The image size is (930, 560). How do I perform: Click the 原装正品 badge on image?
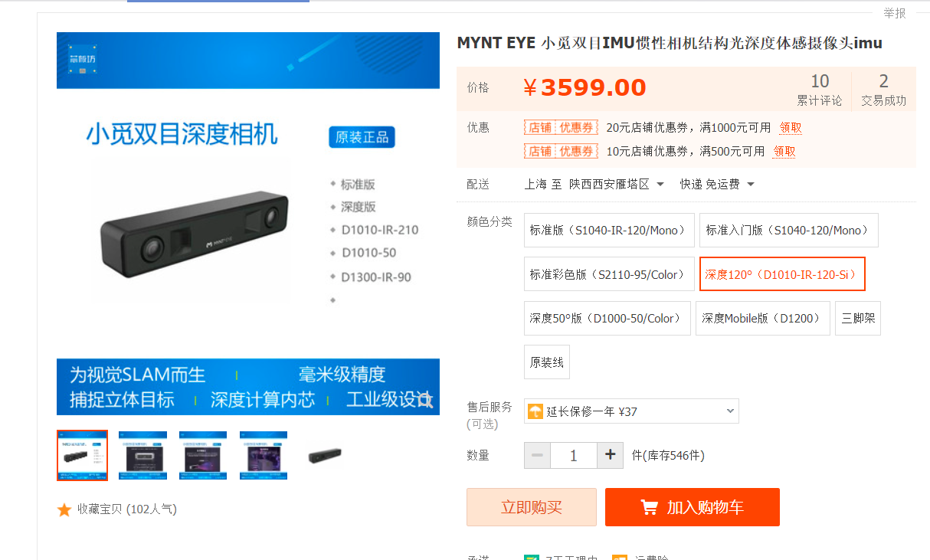tap(362, 137)
